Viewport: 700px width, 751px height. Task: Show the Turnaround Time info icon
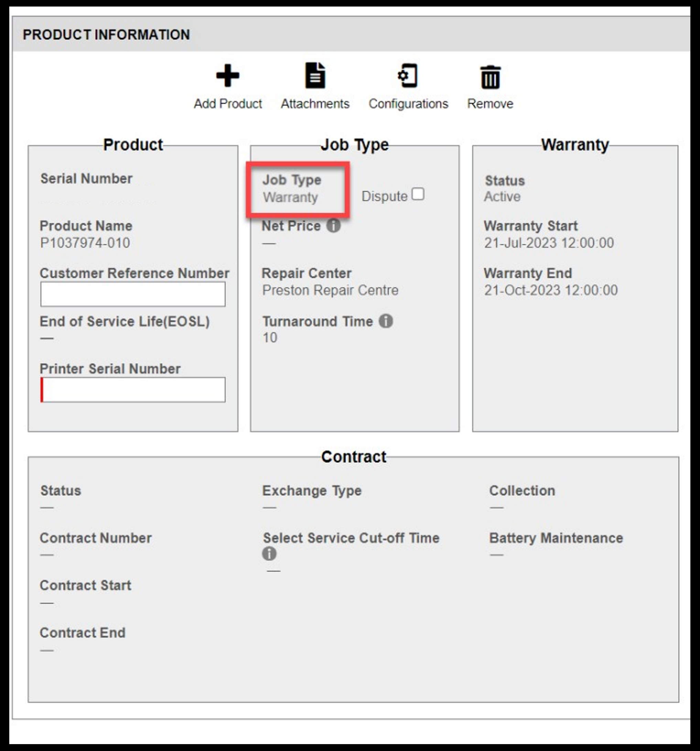point(386,321)
